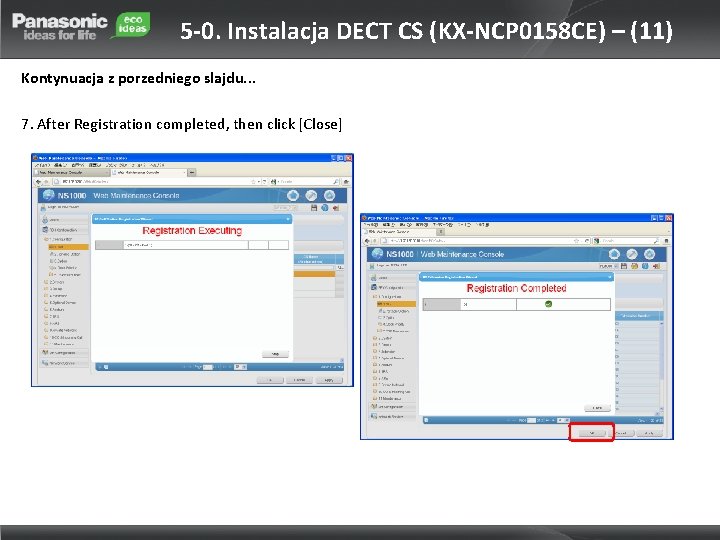Click OK button in Registration Executing window
The width and height of the screenshot is (720, 540).
(270, 380)
